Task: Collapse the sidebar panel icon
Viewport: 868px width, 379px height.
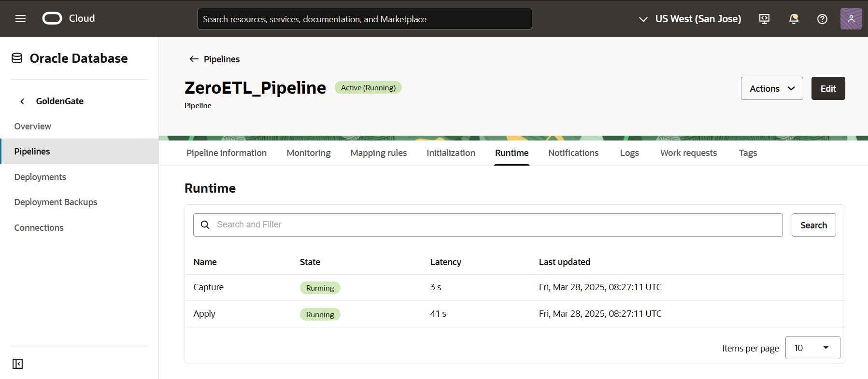Action: pos(18,364)
